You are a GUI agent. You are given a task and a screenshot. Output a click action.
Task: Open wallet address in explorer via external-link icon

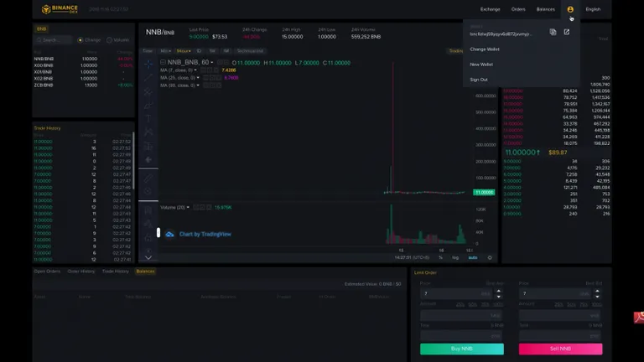pyautogui.click(x=567, y=32)
